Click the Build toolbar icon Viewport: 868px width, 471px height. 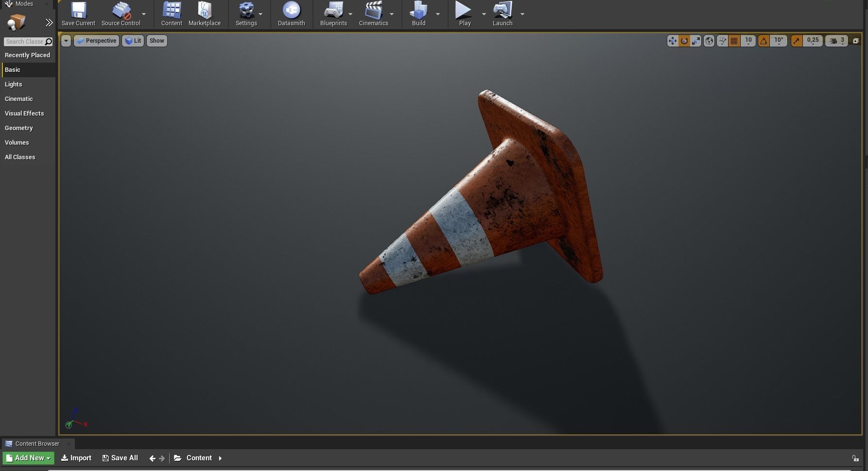pyautogui.click(x=418, y=14)
